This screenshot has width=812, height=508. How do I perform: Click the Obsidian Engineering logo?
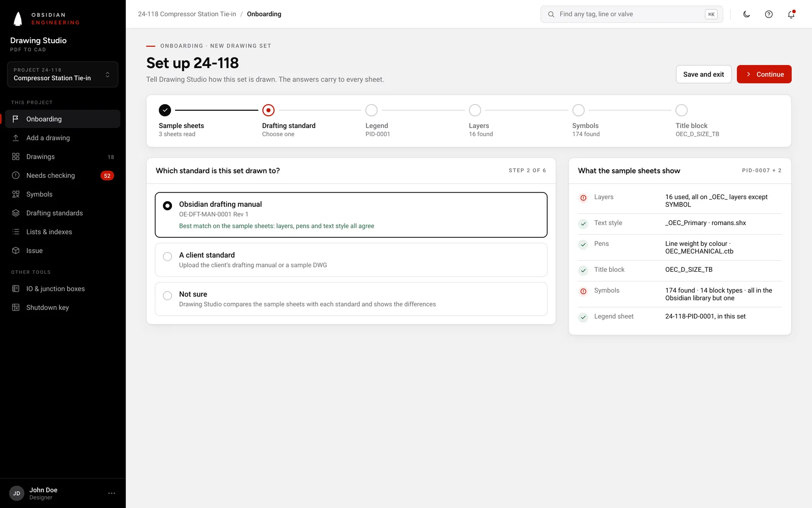coord(46,19)
